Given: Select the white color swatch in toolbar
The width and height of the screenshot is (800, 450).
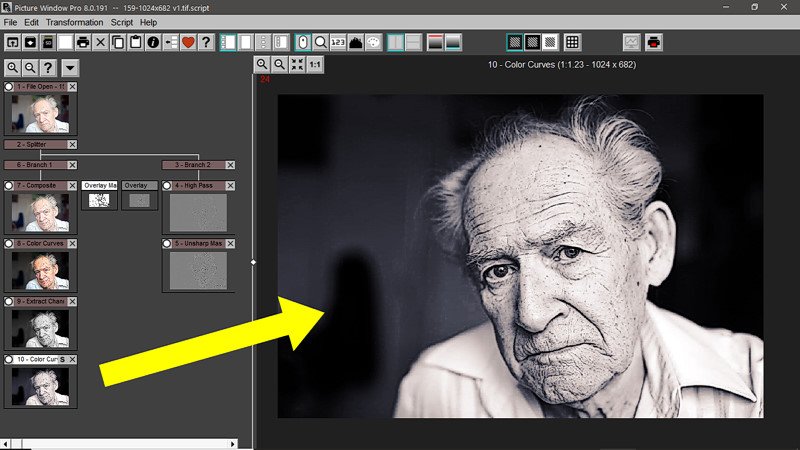Looking at the screenshot, I should click(x=65, y=42).
